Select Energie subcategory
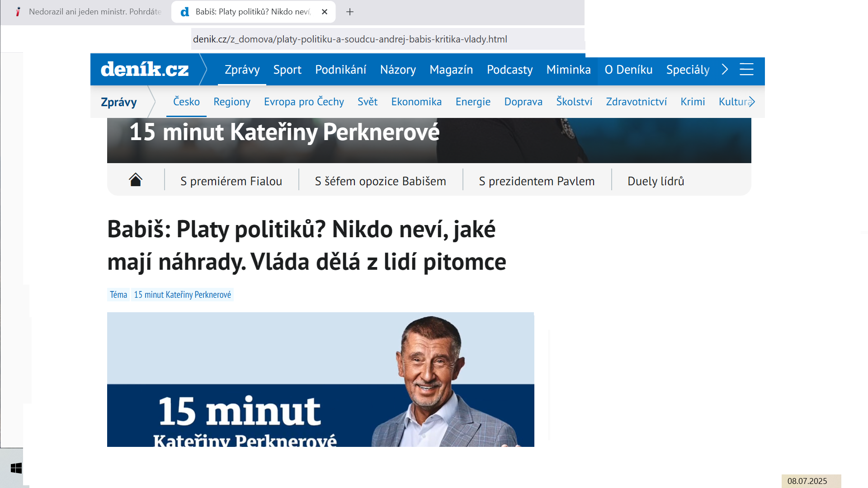 point(473,102)
